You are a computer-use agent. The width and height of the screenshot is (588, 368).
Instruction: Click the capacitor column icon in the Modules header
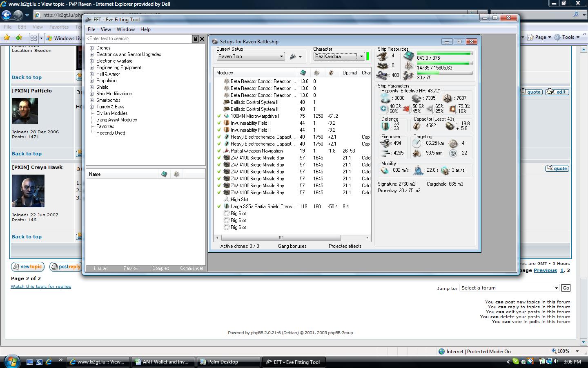[x=331, y=73]
